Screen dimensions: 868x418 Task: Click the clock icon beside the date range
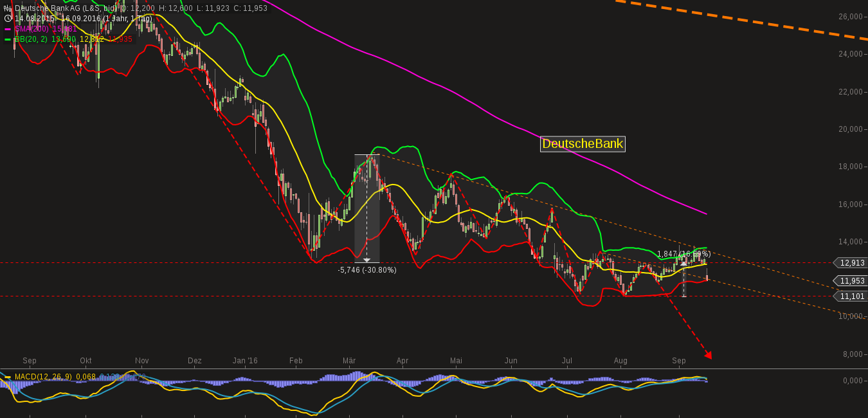click(7, 19)
